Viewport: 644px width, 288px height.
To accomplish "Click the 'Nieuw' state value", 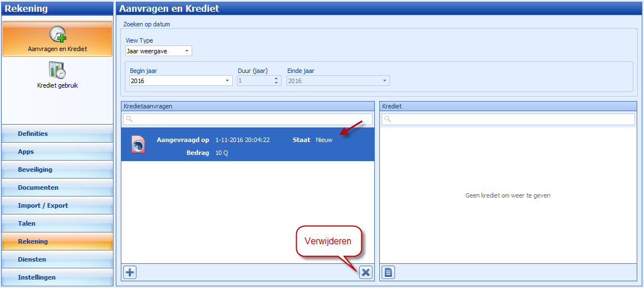I will click(x=324, y=140).
